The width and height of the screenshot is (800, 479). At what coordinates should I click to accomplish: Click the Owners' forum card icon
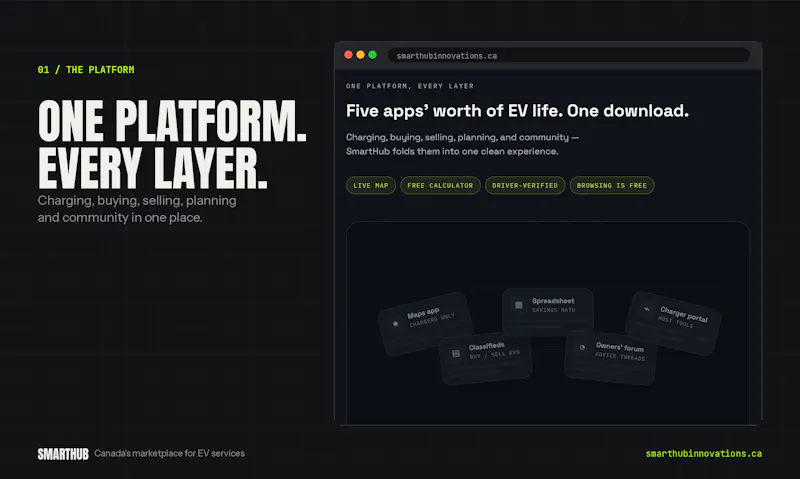[582, 347]
